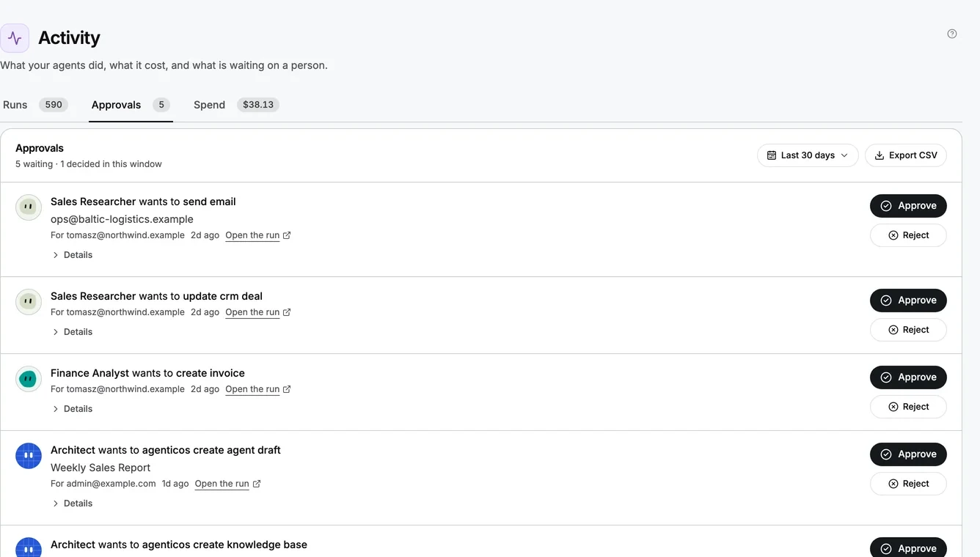Reject the Finance Analyst create invoice request

tap(908, 407)
